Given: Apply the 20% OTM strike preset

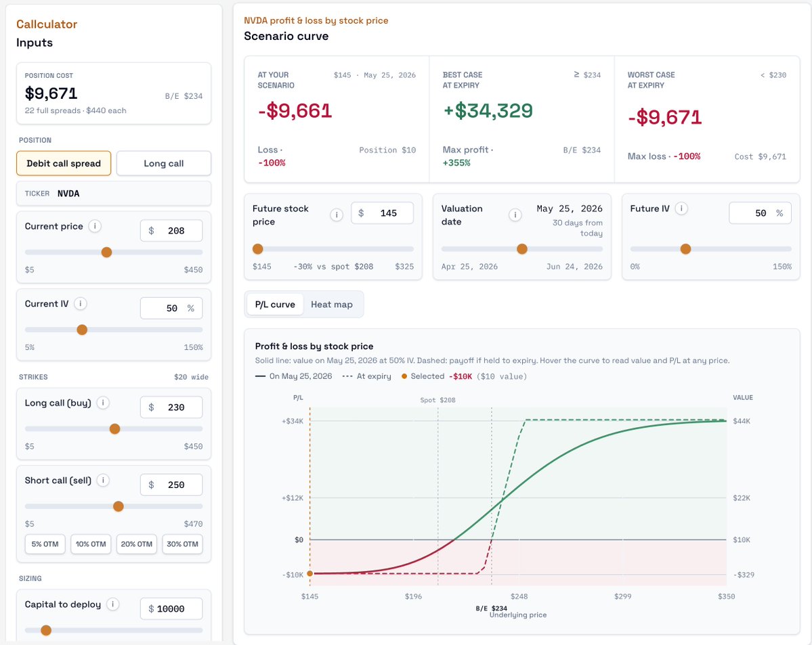Looking at the screenshot, I should (137, 544).
